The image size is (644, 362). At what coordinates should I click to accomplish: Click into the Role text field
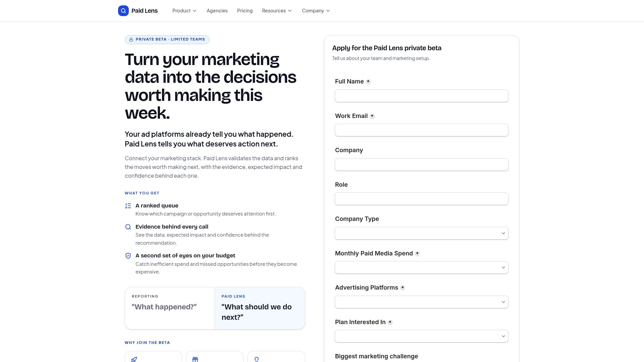(x=422, y=199)
